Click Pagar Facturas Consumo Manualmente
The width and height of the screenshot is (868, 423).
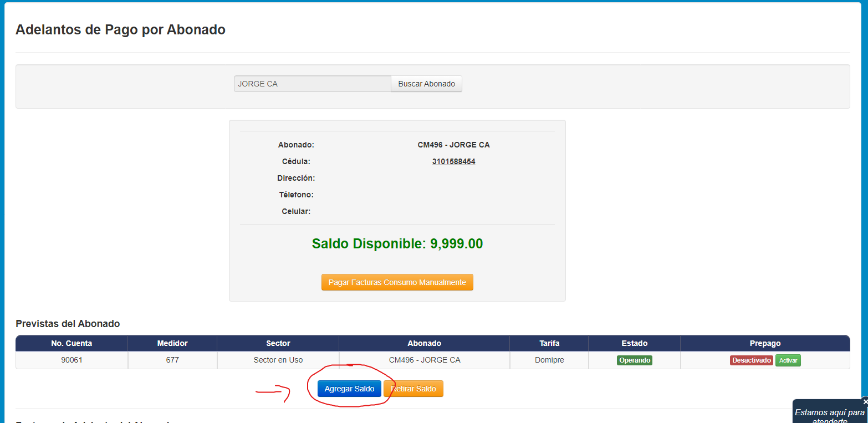(397, 282)
